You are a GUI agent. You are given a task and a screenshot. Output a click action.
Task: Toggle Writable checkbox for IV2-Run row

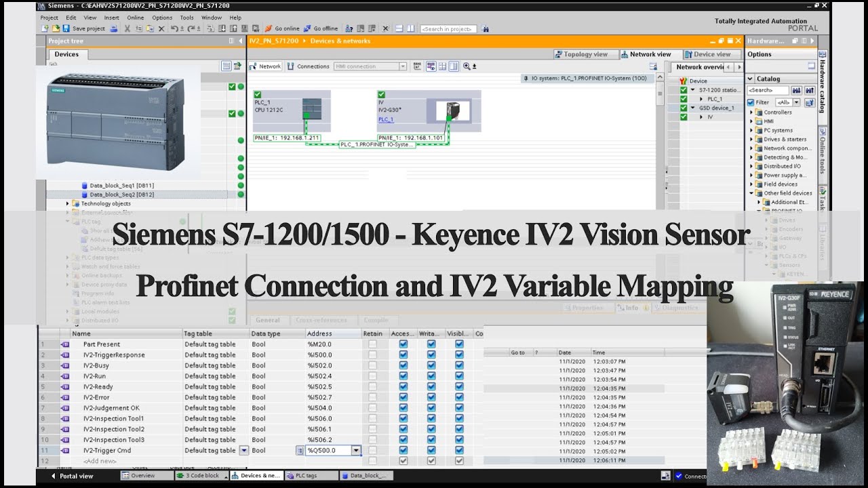point(431,376)
